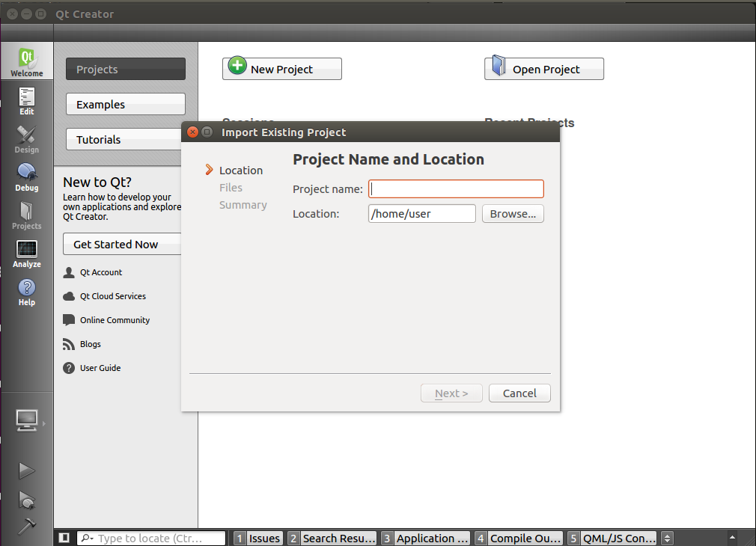Image resolution: width=756 pixels, height=546 pixels.
Task: Click the Blogs RSS icon
Action: (69, 344)
